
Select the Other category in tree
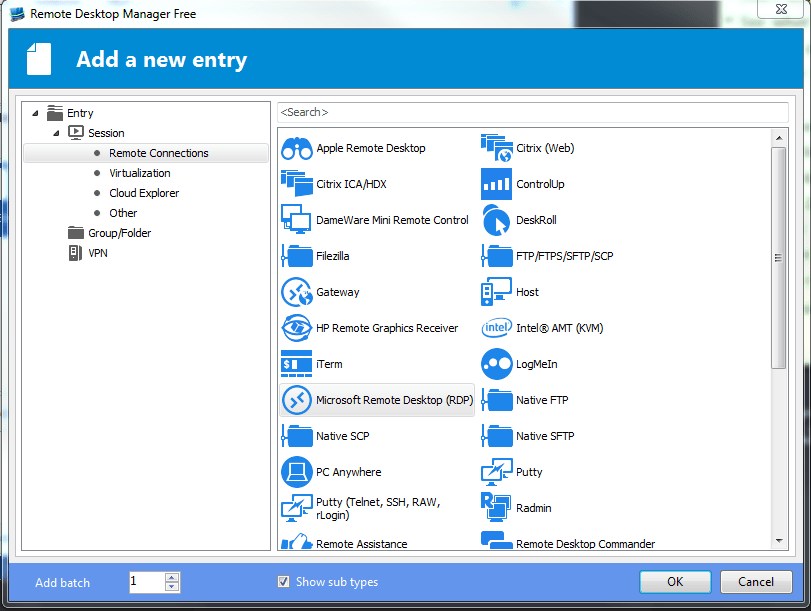pyautogui.click(x=123, y=213)
